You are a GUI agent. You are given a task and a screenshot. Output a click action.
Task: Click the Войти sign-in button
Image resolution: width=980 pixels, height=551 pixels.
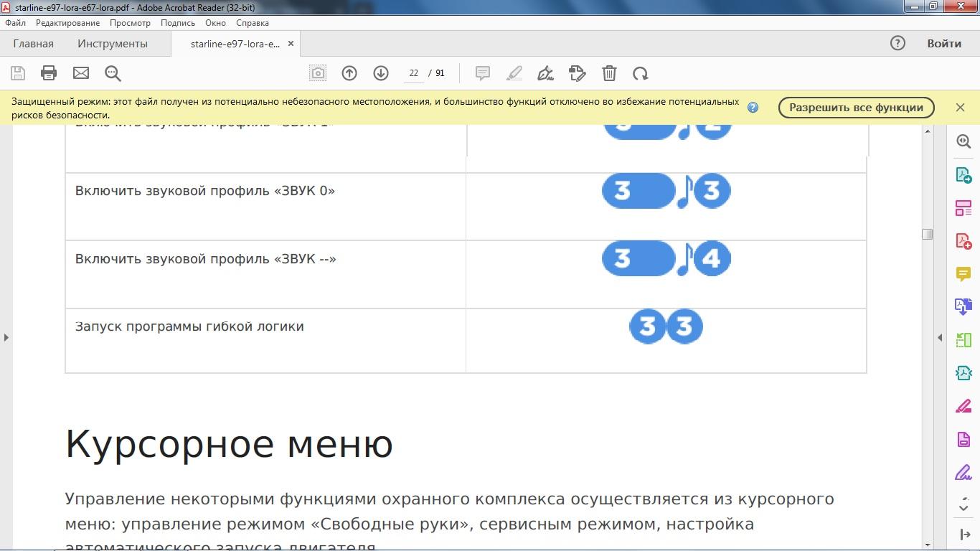(x=944, y=43)
